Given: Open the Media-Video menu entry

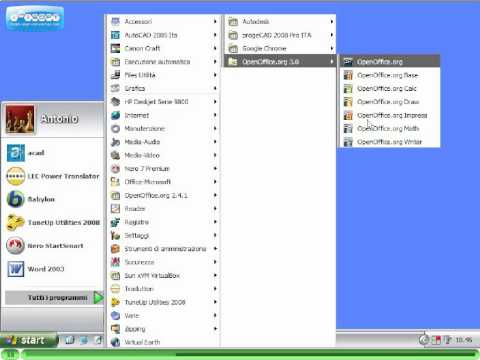Looking at the screenshot, I should click(164, 155).
